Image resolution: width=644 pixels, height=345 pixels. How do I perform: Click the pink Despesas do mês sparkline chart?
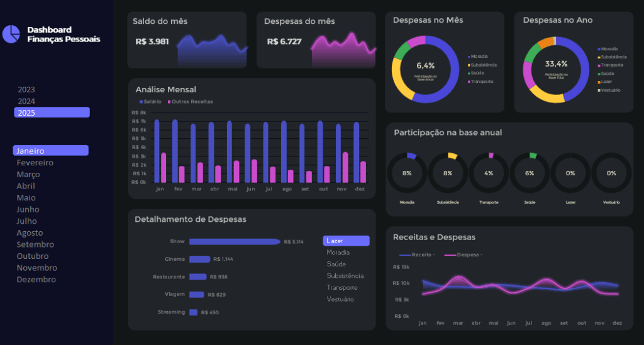[x=343, y=49]
